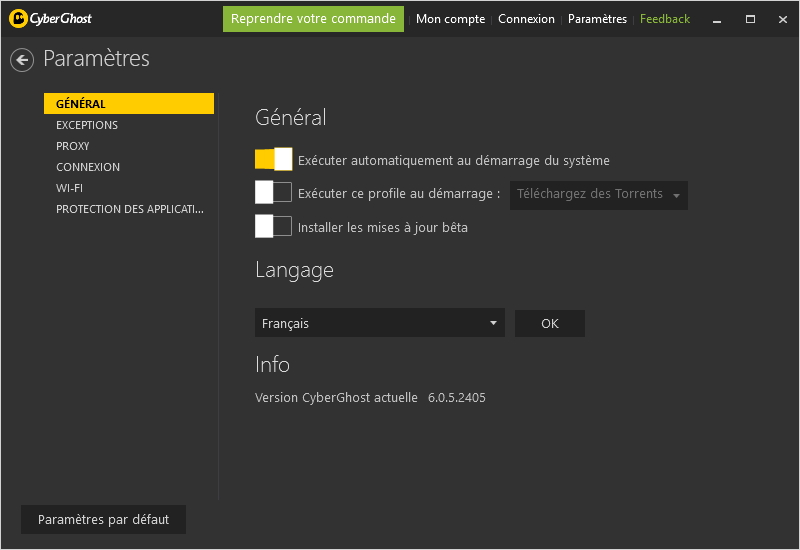This screenshot has height=550, width=800.
Task: Click the Général section heading
Action: pyautogui.click(x=290, y=117)
